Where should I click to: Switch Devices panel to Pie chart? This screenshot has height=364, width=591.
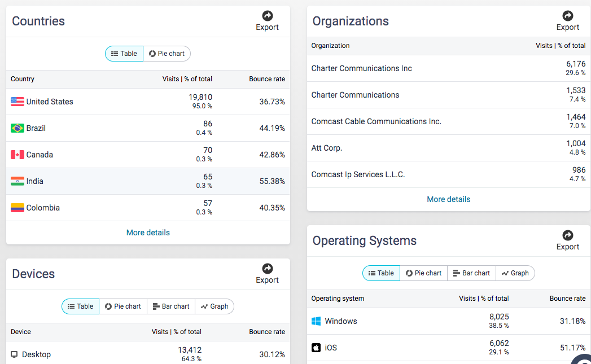coord(123,306)
